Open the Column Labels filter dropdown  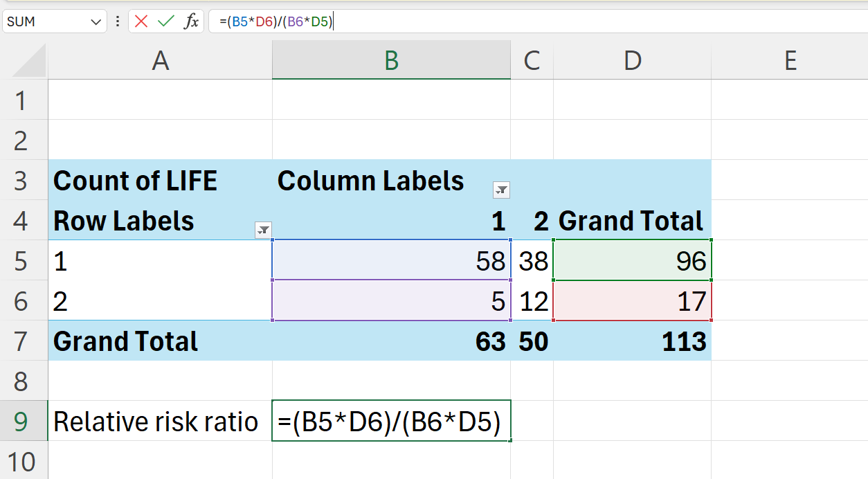[x=501, y=189]
